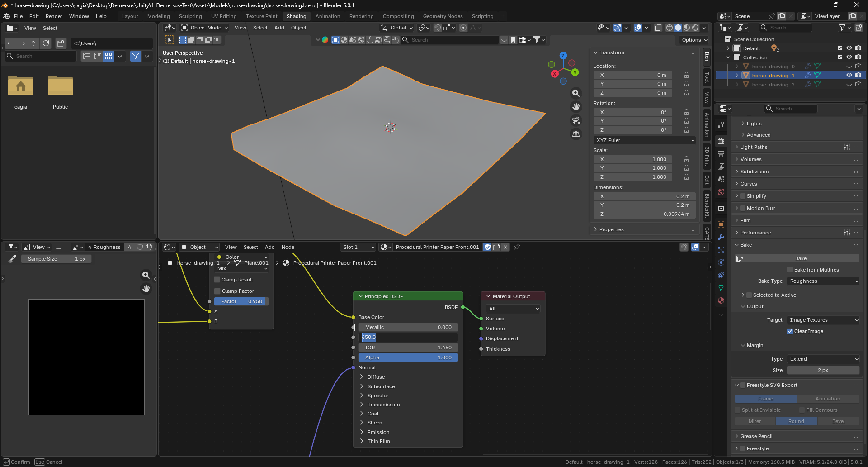Open the View Layer properties tab icon

(x=721, y=167)
